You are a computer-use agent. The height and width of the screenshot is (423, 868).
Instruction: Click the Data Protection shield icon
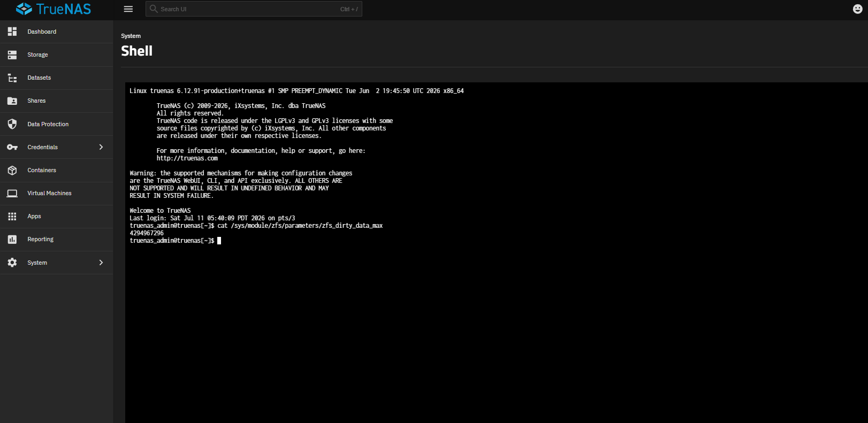point(12,124)
